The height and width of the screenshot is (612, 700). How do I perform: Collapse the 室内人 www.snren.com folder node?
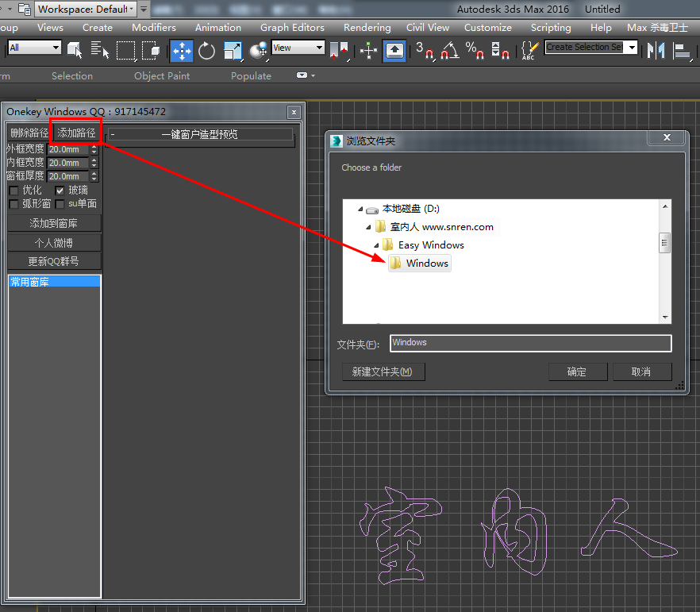pos(368,227)
